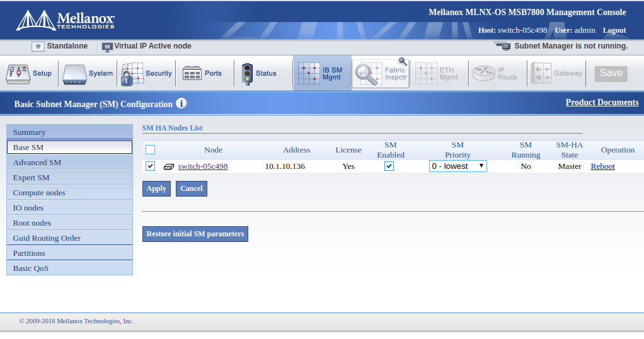Viewport: 644px width, 339px height.
Task: Click the address 10.1.10.136
Action: 285,166
